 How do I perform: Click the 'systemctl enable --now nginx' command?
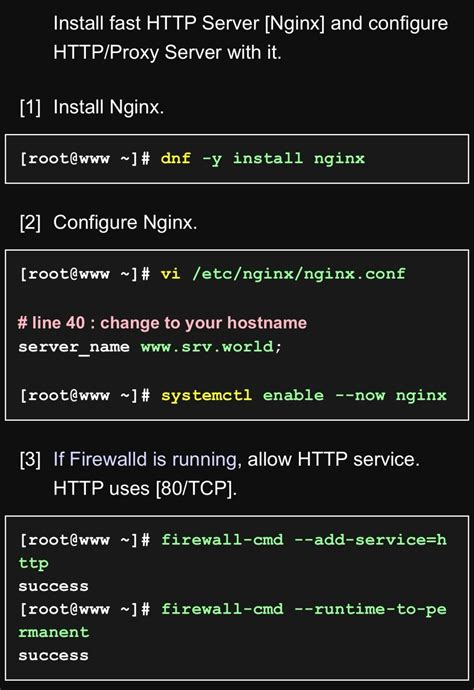[x=304, y=395]
